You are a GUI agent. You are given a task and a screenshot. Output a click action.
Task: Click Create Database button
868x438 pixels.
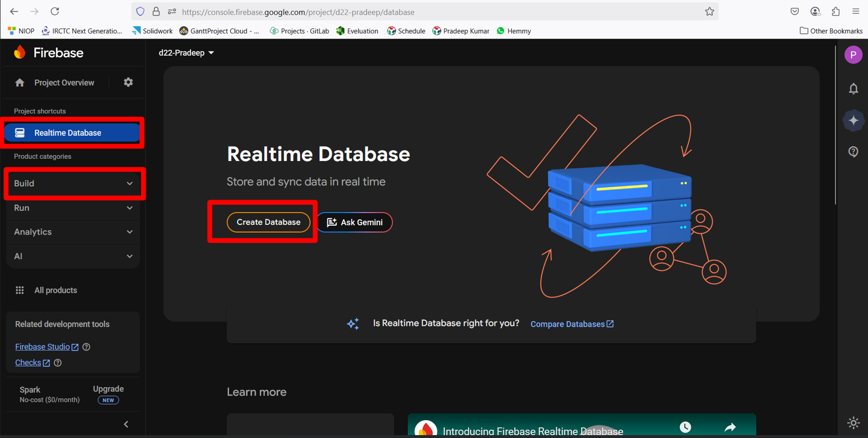click(x=269, y=222)
